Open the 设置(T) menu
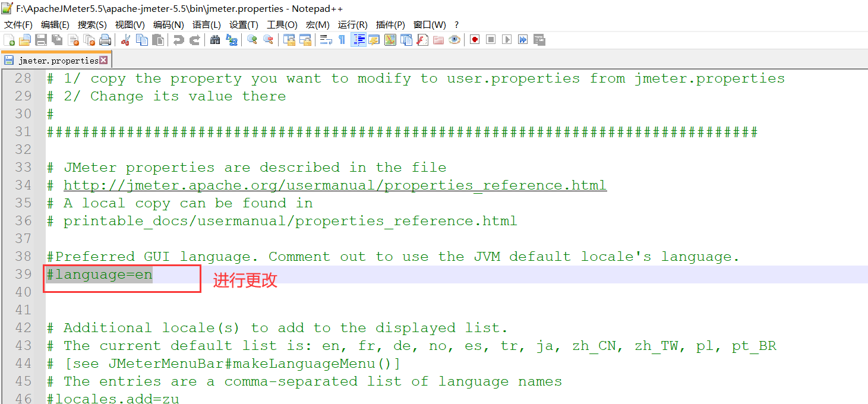 point(244,24)
